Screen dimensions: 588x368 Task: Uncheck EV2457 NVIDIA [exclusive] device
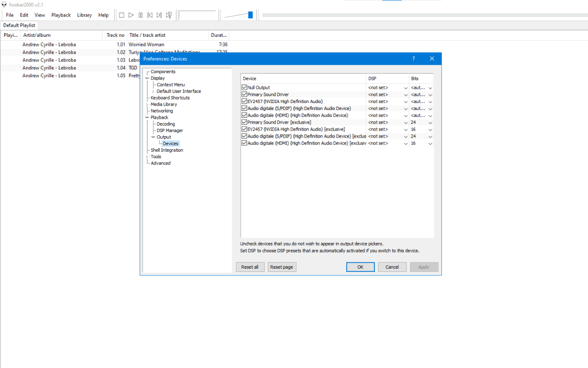244,129
